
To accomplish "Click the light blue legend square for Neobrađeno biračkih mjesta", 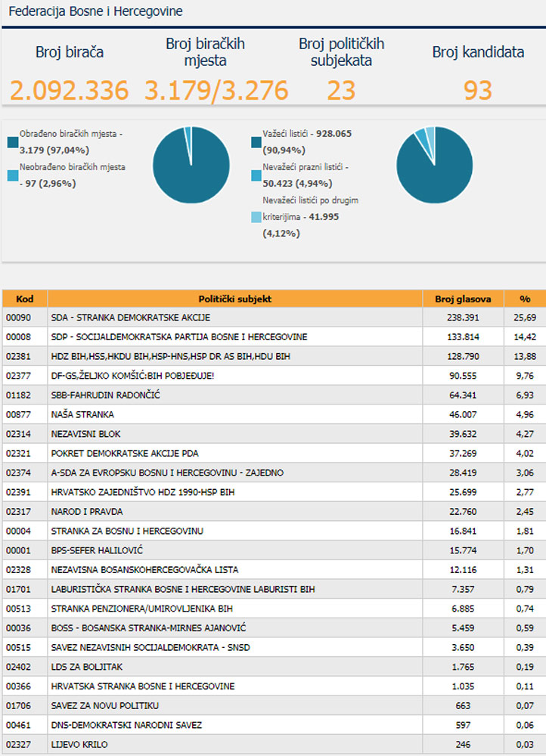I will click(13, 175).
